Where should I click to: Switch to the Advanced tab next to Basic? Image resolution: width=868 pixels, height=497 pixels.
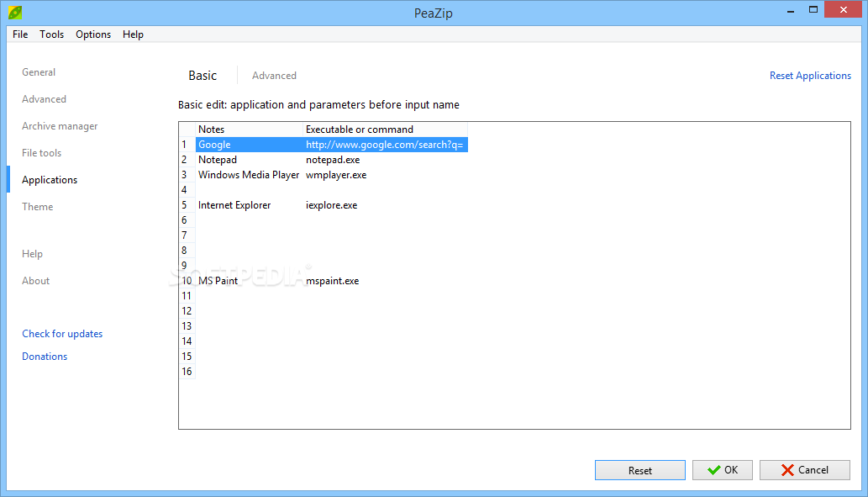(x=274, y=76)
